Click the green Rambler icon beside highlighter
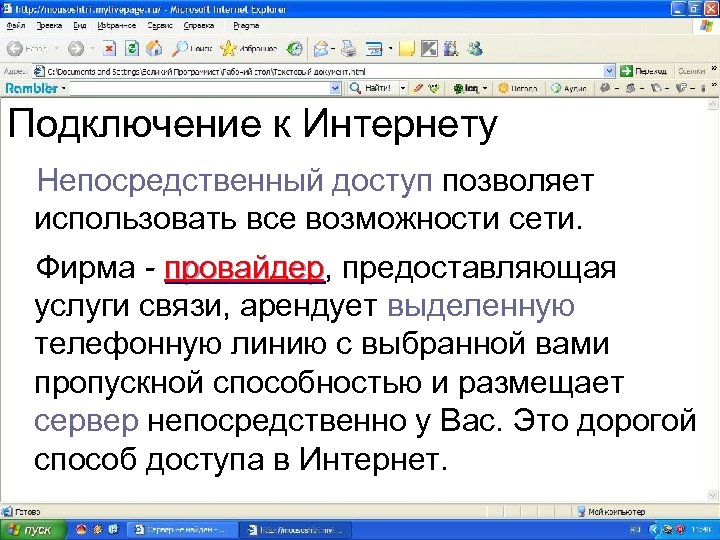This screenshot has height=540, width=720. [433, 88]
